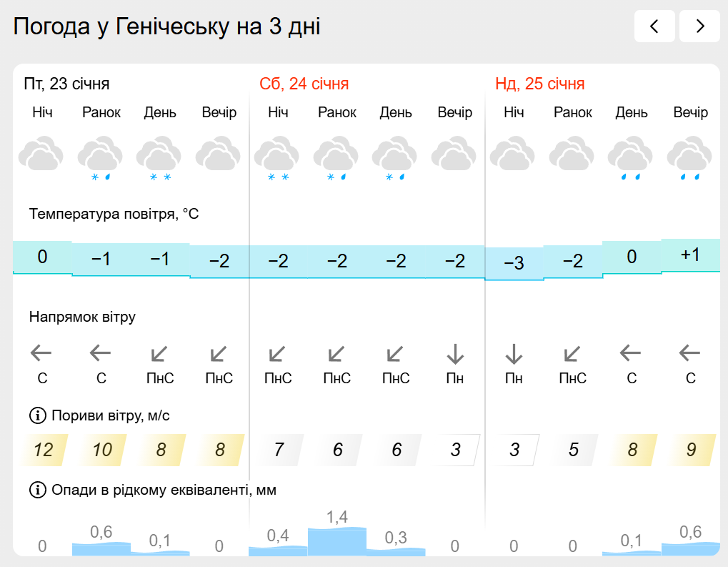Open the wind gusts info icon
This screenshot has height=567, width=728.
coord(36,415)
